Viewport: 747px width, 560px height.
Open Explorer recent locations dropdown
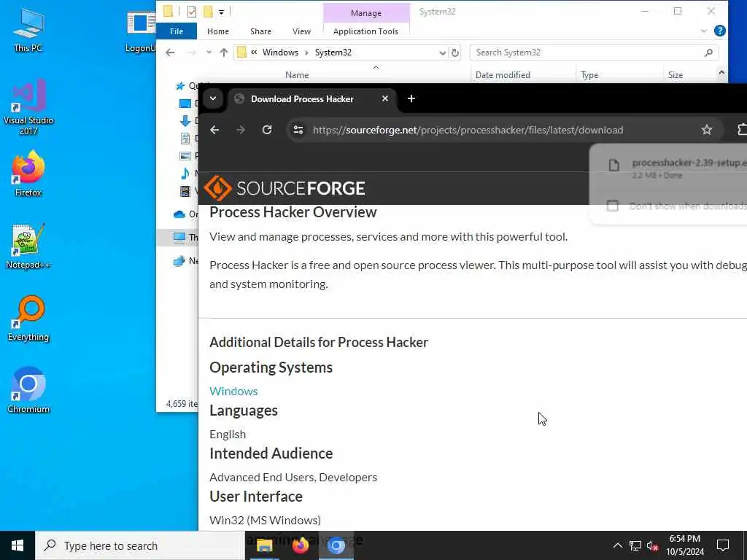tap(209, 52)
